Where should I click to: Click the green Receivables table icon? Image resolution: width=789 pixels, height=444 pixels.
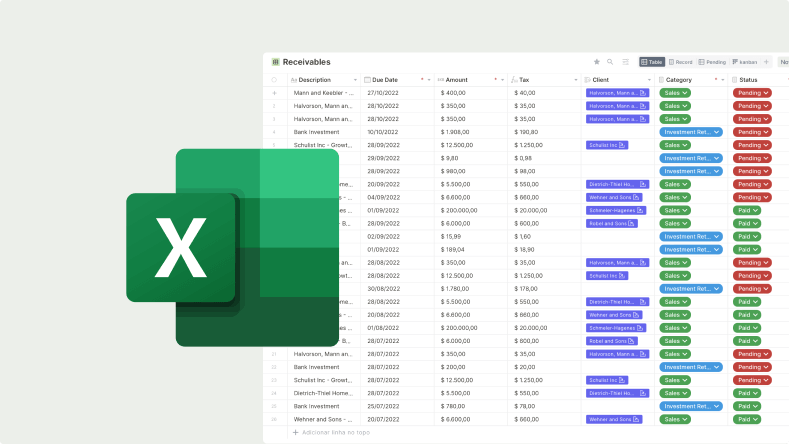pyautogui.click(x=275, y=62)
